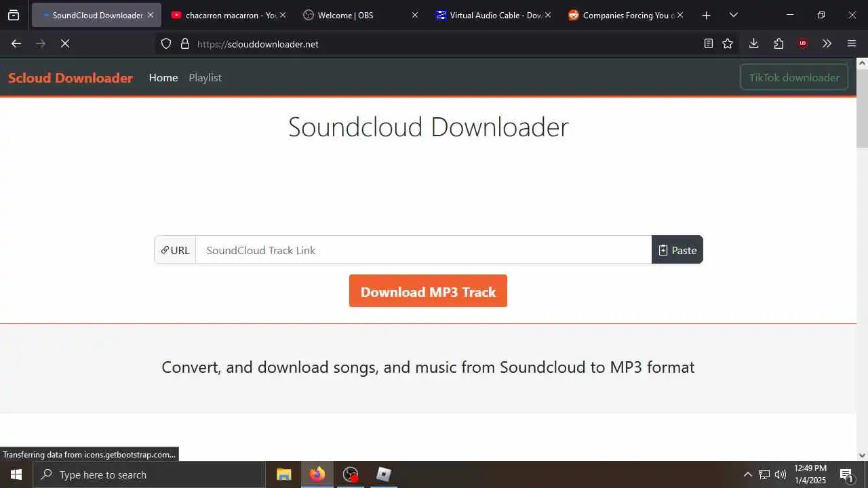Screen dimensions: 868x488
Task: Open the Windows Start menu
Action: (x=16, y=474)
